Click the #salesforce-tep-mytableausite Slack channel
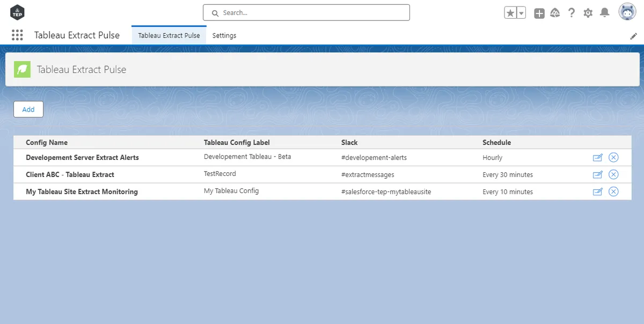 click(386, 192)
